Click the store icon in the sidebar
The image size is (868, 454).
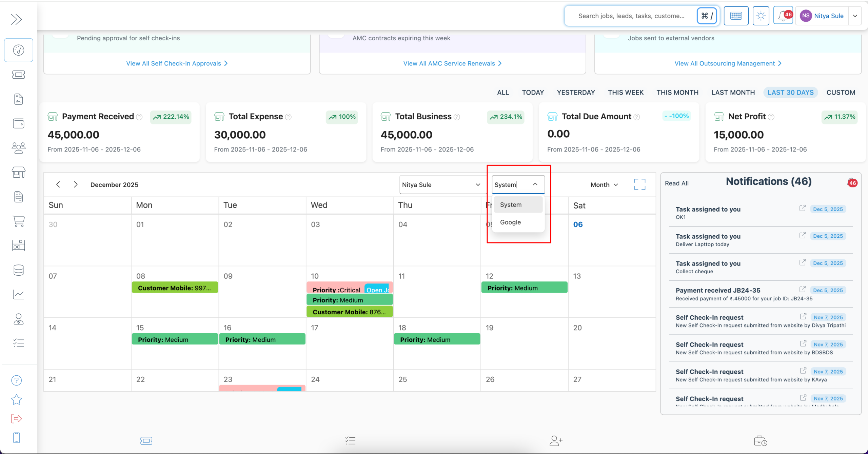(x=19, y=172)
